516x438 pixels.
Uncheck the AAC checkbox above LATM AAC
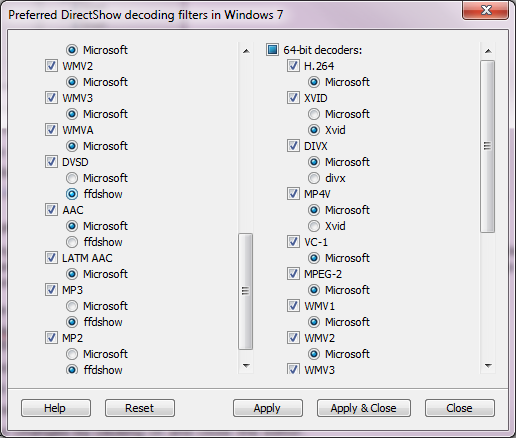tap(51, 210)
